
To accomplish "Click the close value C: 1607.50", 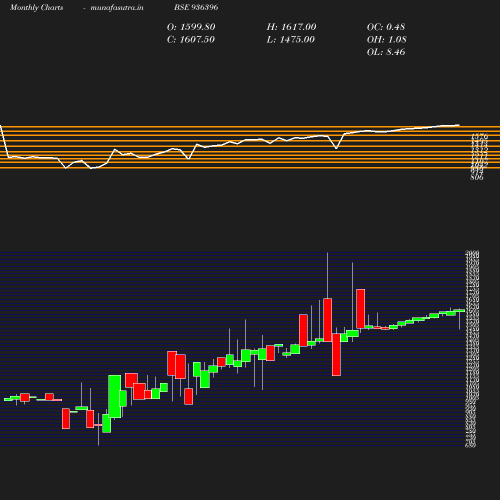I will [x=191, y=40].
